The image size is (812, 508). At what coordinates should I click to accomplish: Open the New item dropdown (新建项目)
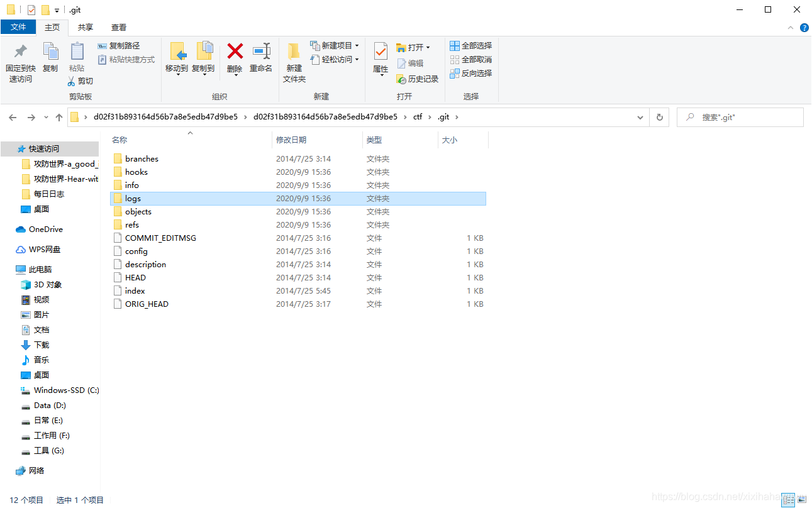click(335, 46)
